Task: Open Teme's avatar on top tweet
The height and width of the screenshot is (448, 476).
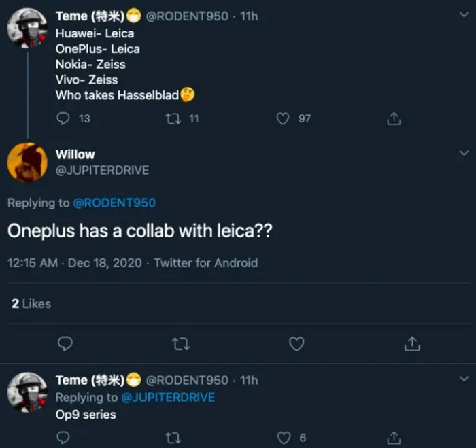Action: point(27,28)
